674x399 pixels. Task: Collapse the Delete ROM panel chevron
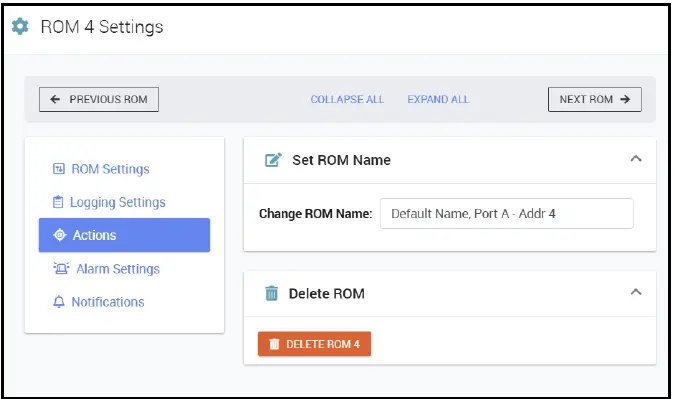636,292
